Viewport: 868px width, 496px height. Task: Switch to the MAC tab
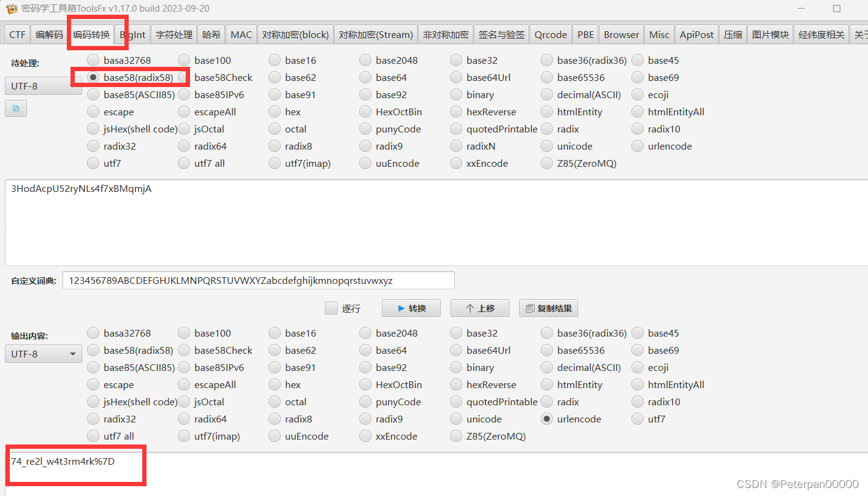coord(242,34)
